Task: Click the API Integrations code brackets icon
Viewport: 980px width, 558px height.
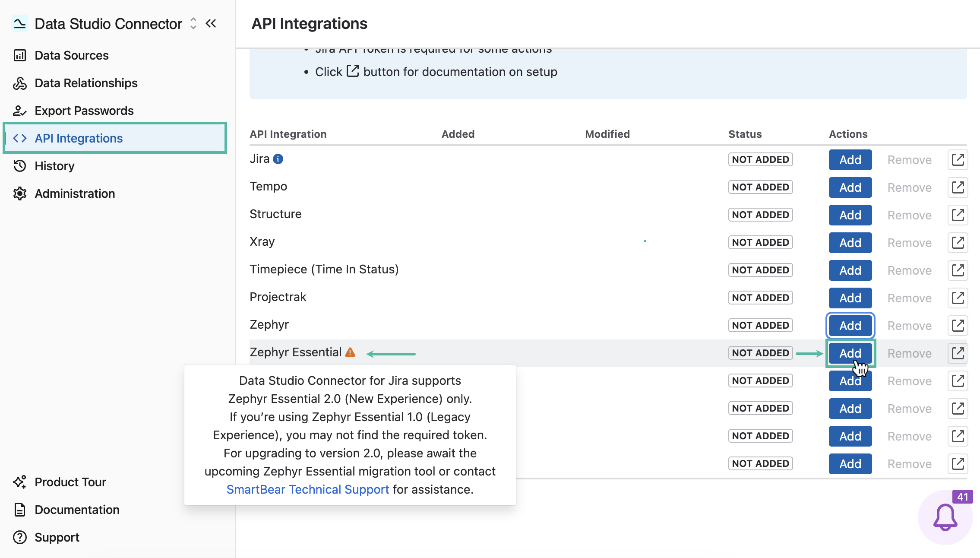Action: pyautogui.click(x=20, y=138)
